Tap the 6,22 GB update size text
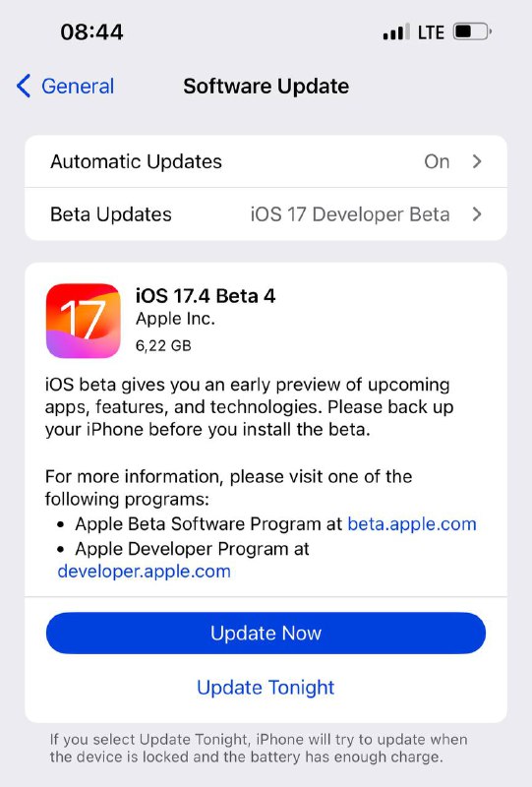This screenshot has height=787, width=532. coord(163,346)
